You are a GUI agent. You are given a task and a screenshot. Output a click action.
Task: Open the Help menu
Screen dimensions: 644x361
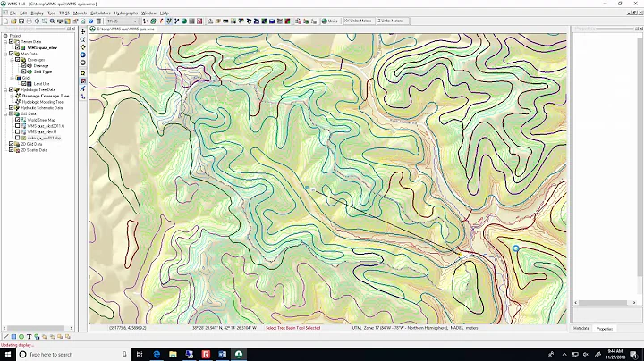click(x=165, y=13)
